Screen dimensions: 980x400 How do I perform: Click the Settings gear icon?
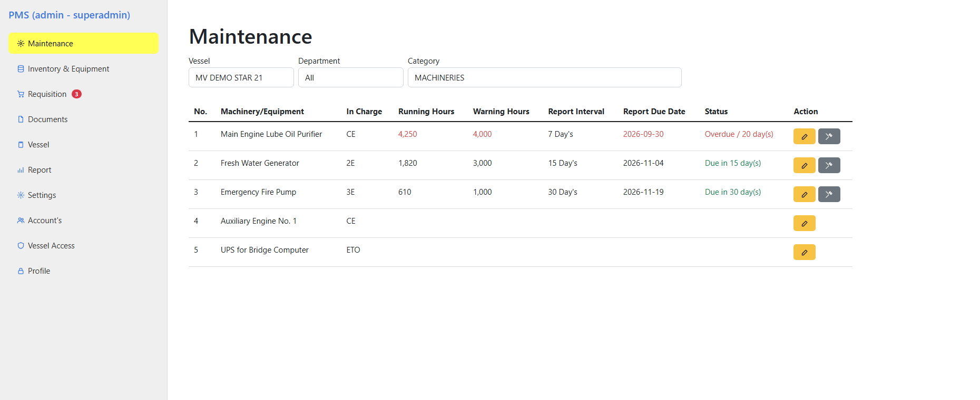[x=21, y=195]
